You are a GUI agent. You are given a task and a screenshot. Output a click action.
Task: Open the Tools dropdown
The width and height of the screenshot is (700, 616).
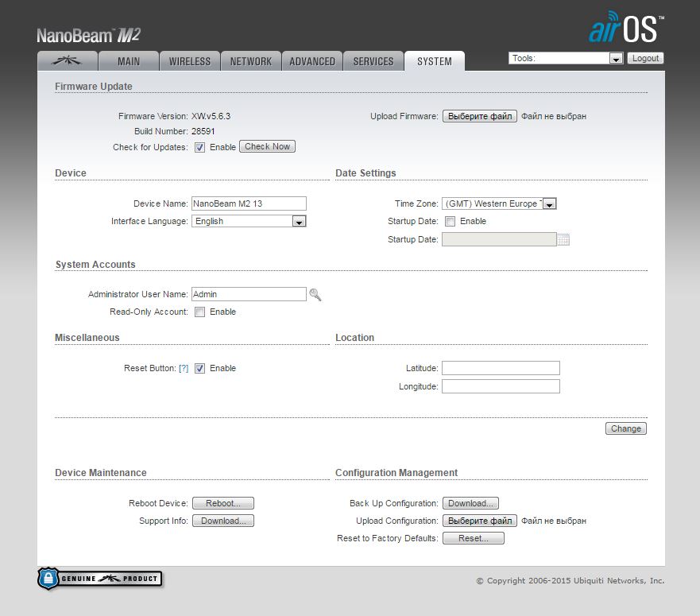(566, 58)
